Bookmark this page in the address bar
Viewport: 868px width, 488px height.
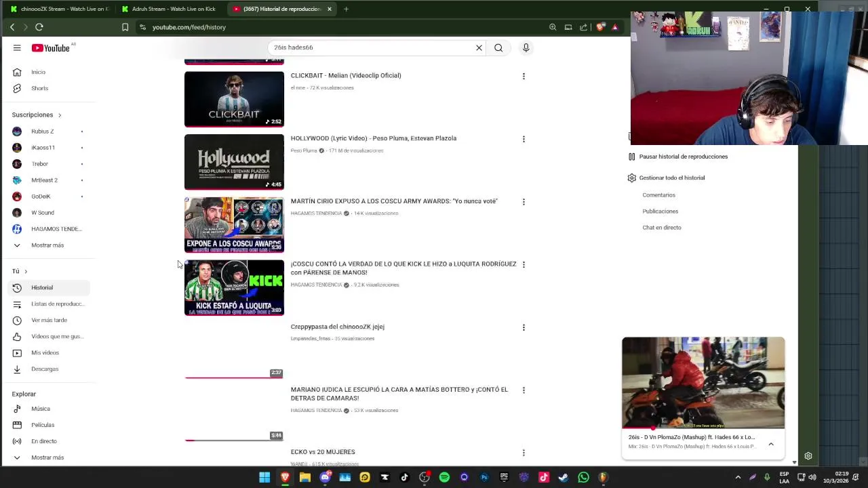click(x=125, y=27)
